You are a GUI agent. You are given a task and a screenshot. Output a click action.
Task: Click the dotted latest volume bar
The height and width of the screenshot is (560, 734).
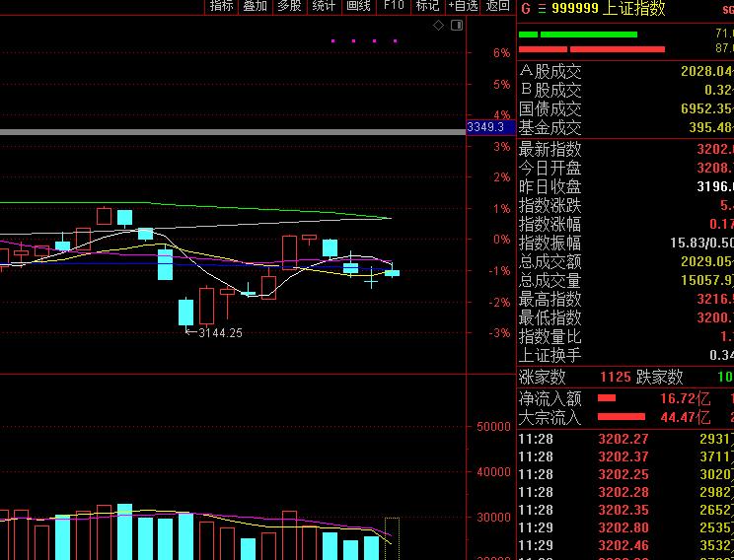click(392, 538)
